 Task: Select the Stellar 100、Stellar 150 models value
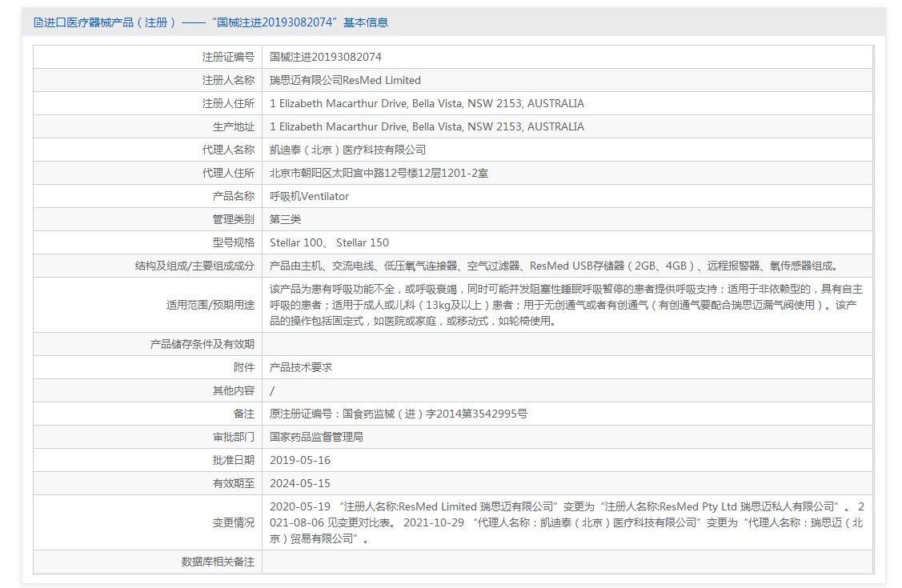(x=329, y=242)
